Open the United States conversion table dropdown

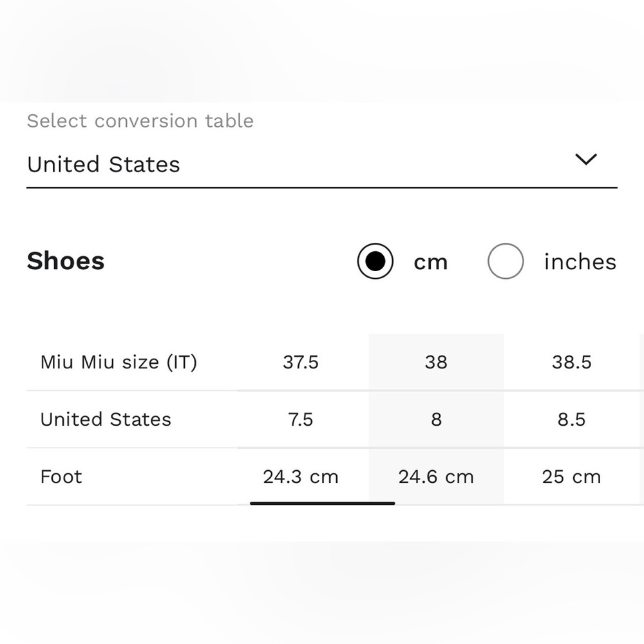[x=309, y=165]
